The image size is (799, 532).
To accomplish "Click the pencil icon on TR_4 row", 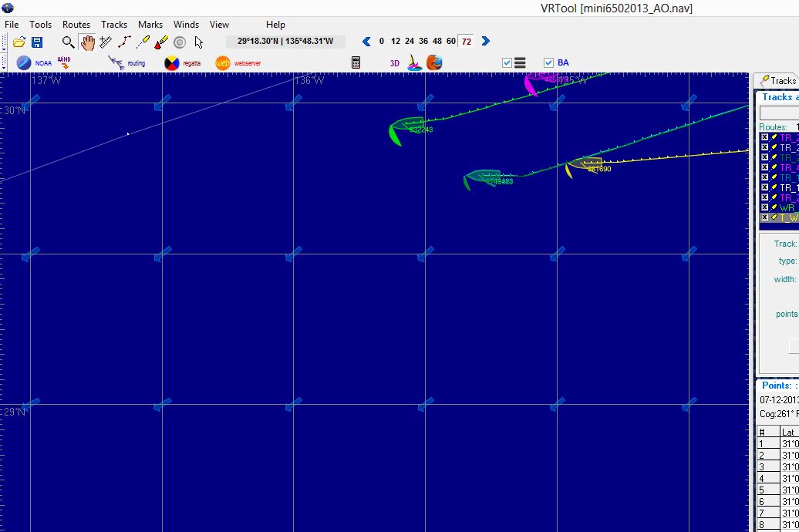I will 774,167.
